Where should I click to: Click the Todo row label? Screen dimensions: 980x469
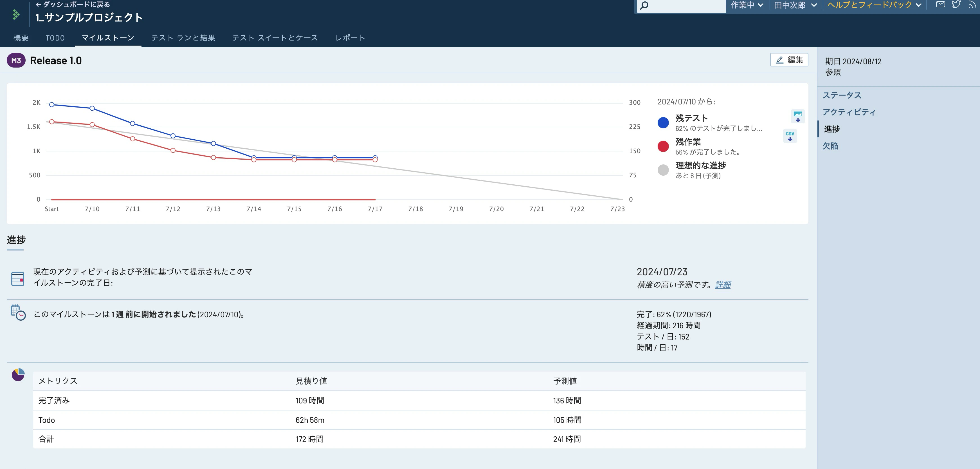pyautogui.click(x=47, y=420)
